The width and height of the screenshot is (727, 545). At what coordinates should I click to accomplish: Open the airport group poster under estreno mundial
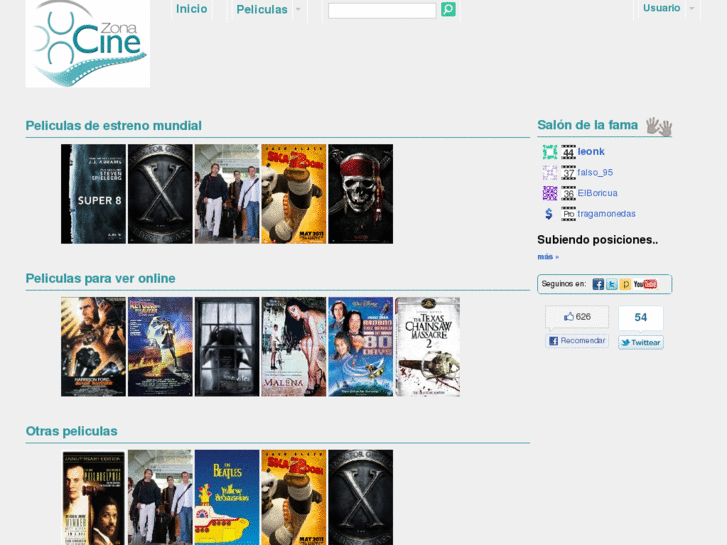[x=227, y=194]
